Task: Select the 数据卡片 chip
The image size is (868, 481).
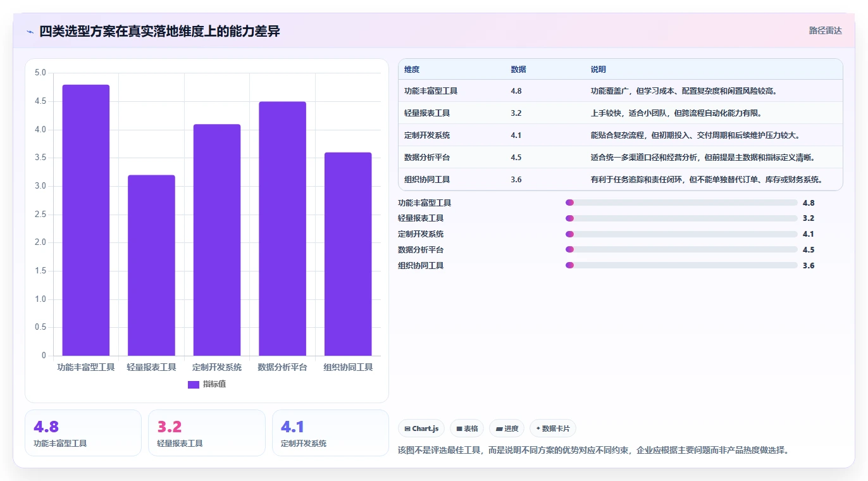Action: click(x=553, y=428)
